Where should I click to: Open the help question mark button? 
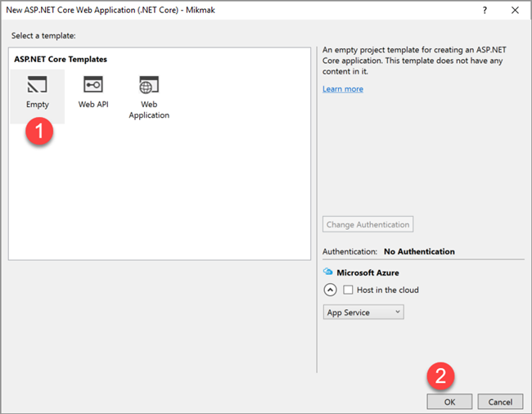pos(485,10)
